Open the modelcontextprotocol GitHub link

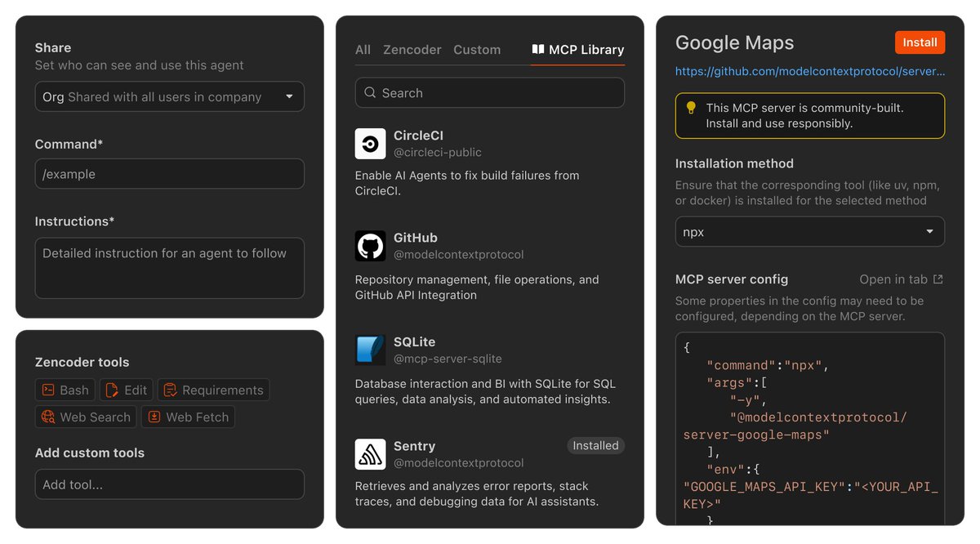point(810,72)
